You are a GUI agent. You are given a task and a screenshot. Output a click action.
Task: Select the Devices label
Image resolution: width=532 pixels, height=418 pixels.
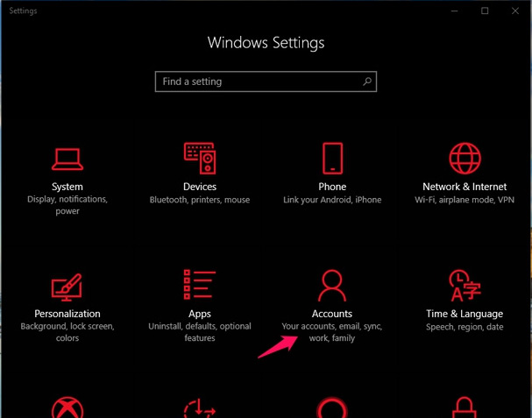click(x=200, y=187)
